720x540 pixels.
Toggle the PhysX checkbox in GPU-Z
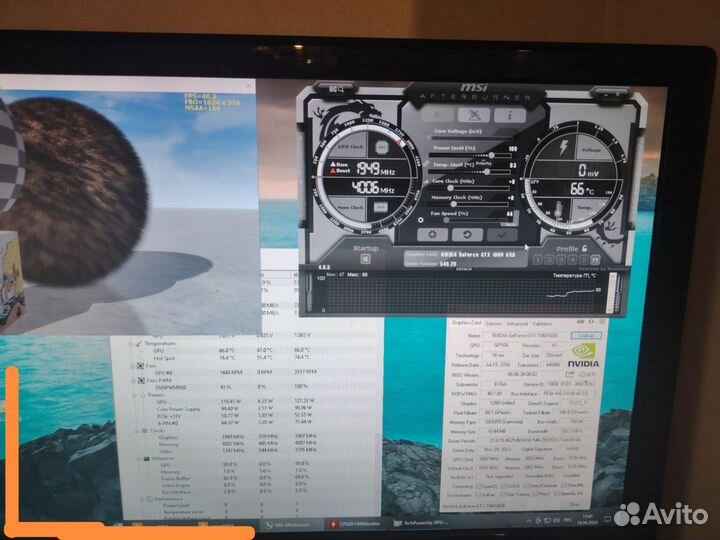pyautogui.click(x=534, y=495)
